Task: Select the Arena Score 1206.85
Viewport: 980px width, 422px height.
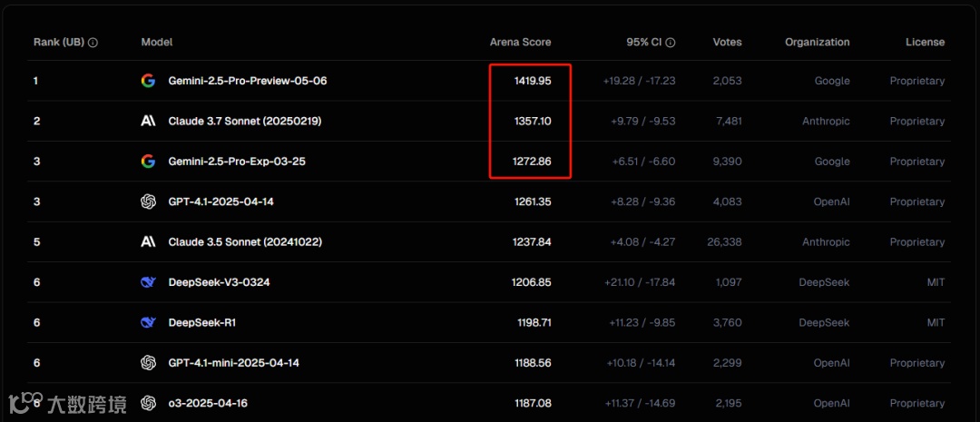Action: pos(532,282)
